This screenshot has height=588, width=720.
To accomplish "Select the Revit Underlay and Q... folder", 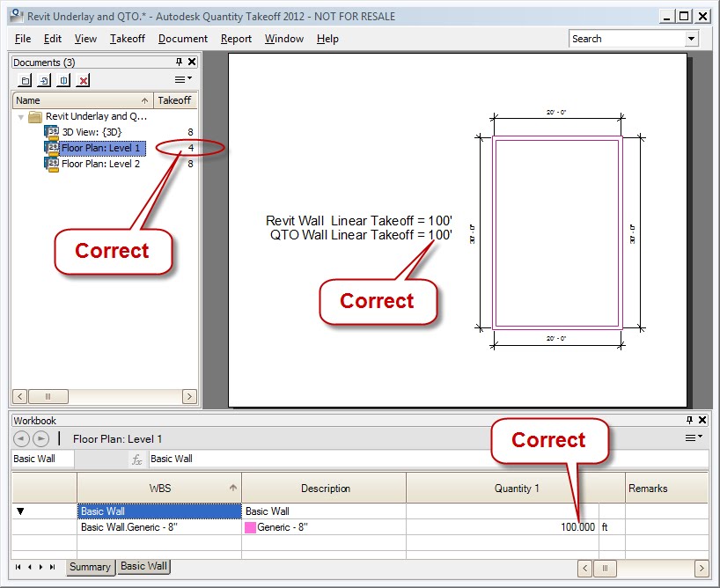I will (x=96, y=116).
